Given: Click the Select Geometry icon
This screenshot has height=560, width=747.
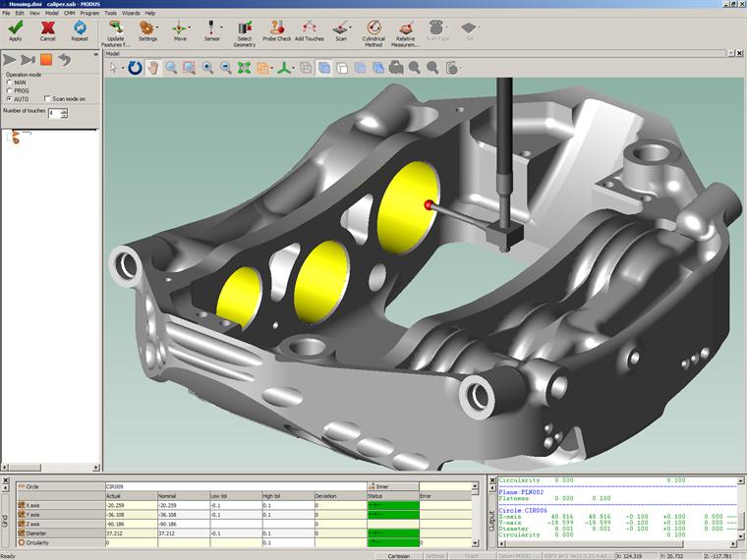Looking at the screenshot, I should click(244, 28).
